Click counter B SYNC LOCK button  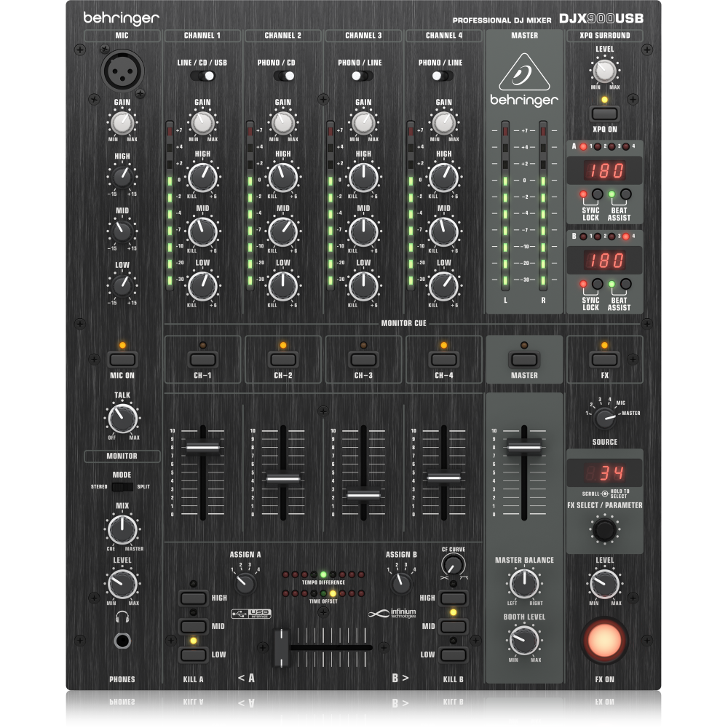(x=598, y=284)
